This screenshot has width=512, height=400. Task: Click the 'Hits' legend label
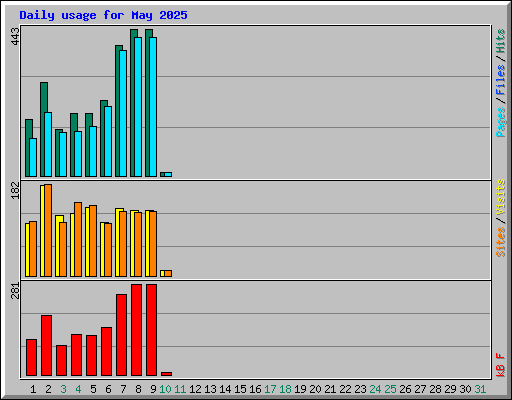[x=501, y=41]
